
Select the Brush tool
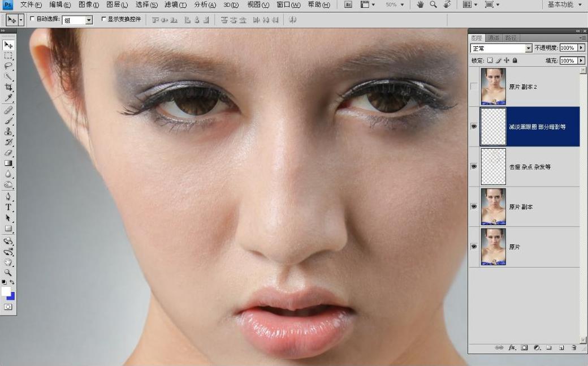coord(8,121)
